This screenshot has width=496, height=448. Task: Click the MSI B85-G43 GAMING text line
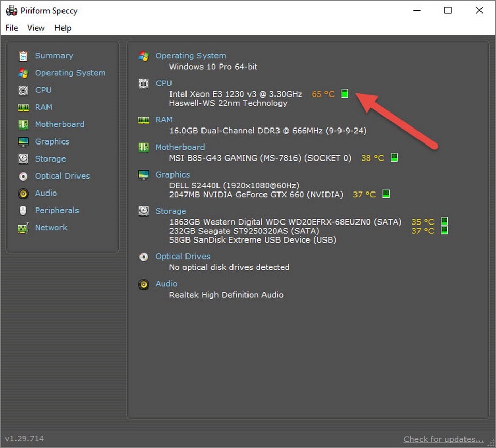pos(260,158)
